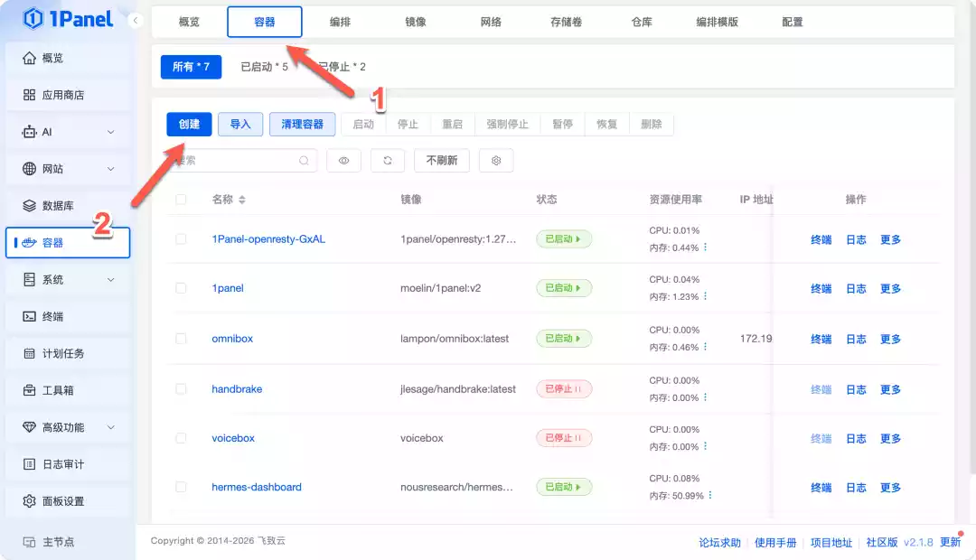
Task: Open the gear settings icon on the container toolbar
Action: pyautogui.click(x=495, y=160)
